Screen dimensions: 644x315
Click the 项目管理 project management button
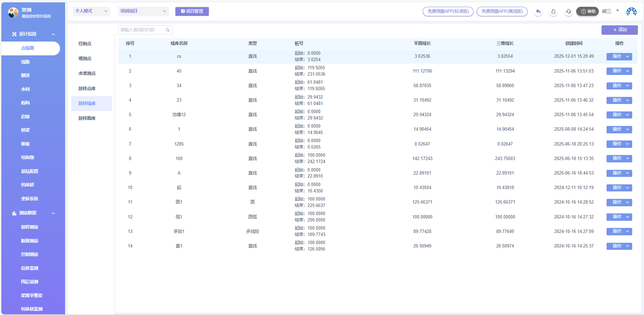[192, 11]
